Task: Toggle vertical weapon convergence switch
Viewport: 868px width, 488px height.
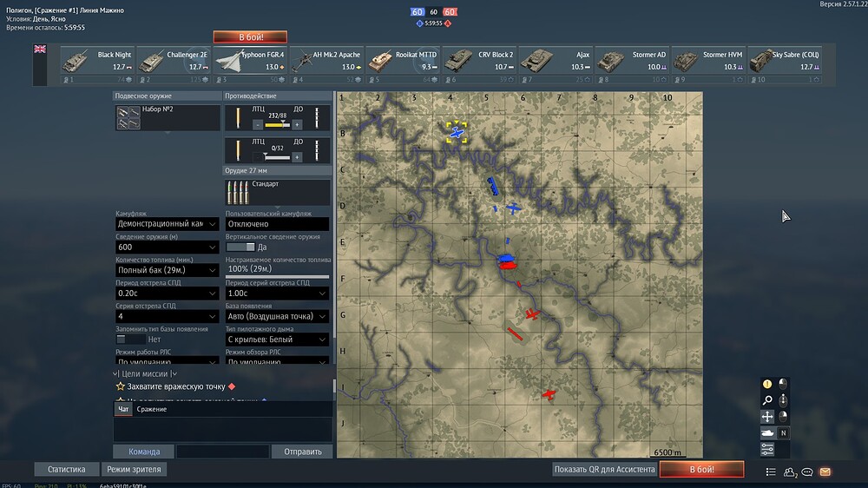Action: click(x=240, y=247)
